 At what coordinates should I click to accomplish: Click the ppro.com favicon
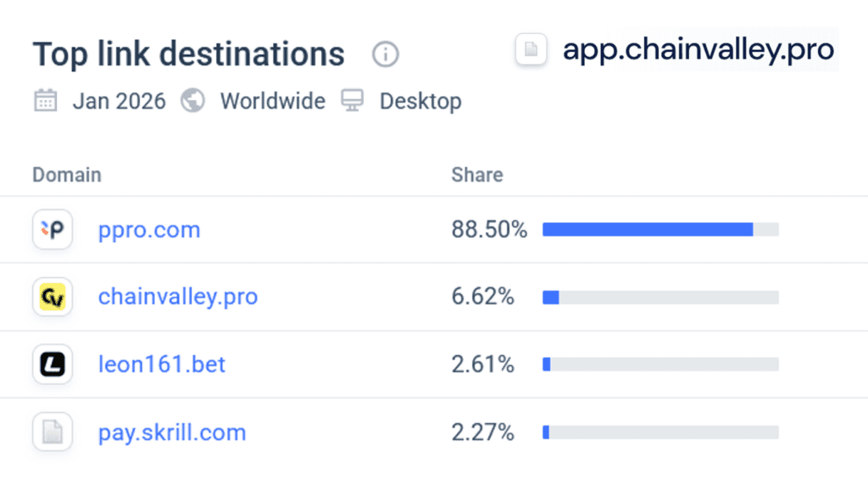(52, 229)
